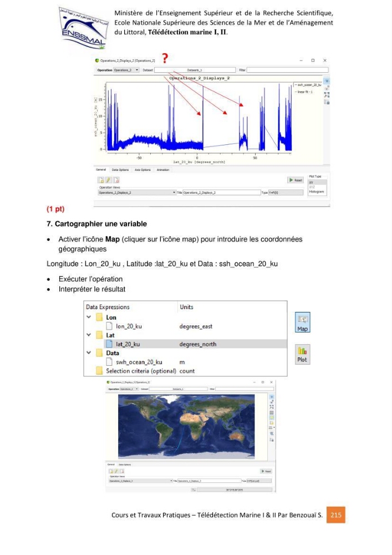Click the Title field in plot window
This screenshot has width=392, height=555.
coord(222,193)
